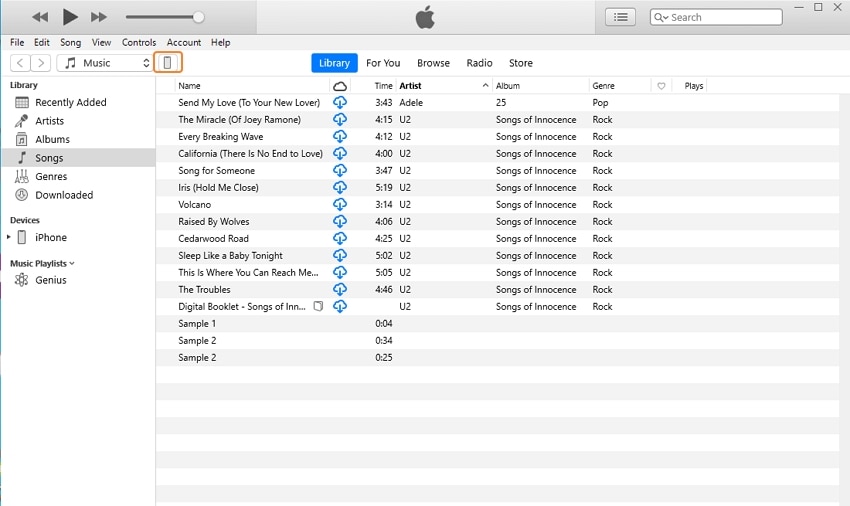Download The Miracle (Of Joey Ramone) cloud icon

(x=340, y=119)
